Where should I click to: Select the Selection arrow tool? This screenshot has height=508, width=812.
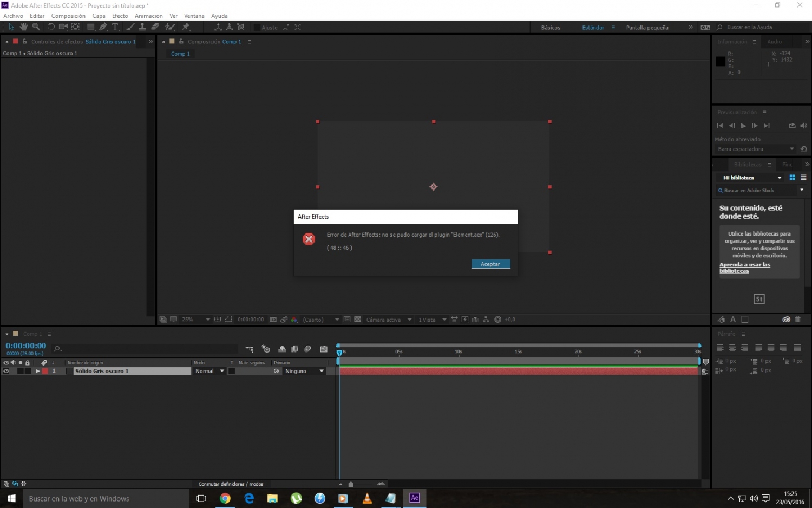(x=11, y=27)
